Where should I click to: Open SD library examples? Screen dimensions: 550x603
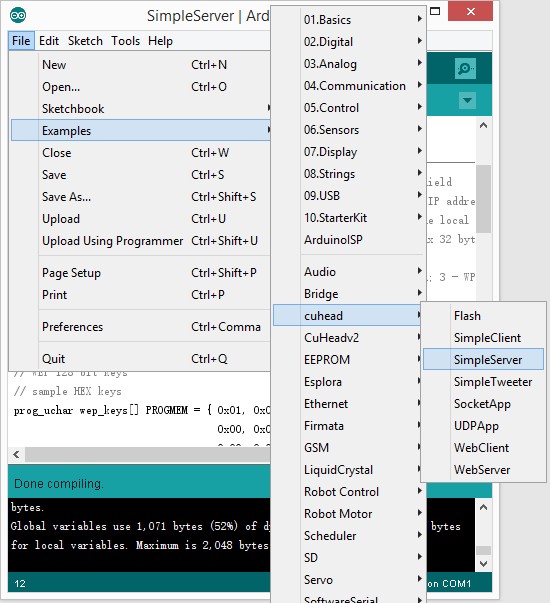point(348,558)
